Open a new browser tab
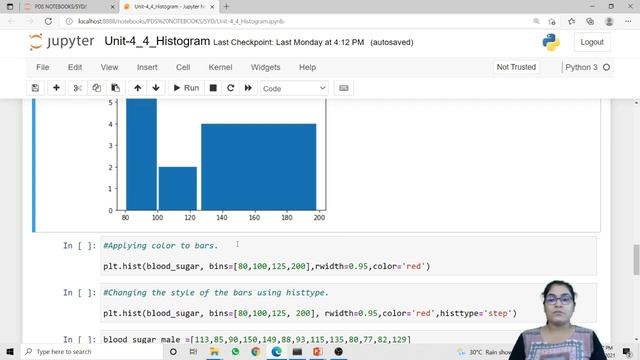This screenshot has height=360, width=640. 227,7
